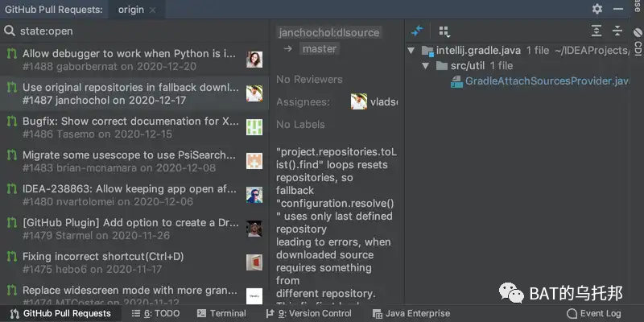644x322 pixels.
Task: Select pull request #1488 by gaborbernat
Action: point(134,60)
